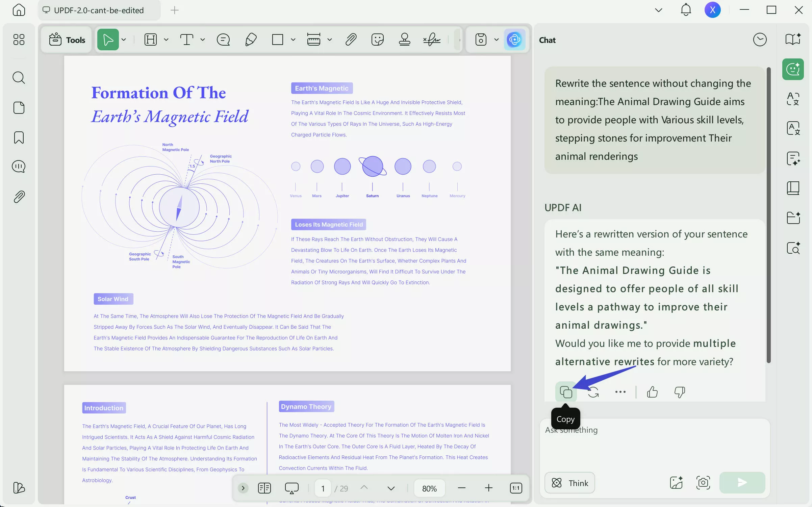This screenshot has width=812, height=507.
Task: Toggle the UPDF AI assistant button
Action: click(x=514, y=40)
